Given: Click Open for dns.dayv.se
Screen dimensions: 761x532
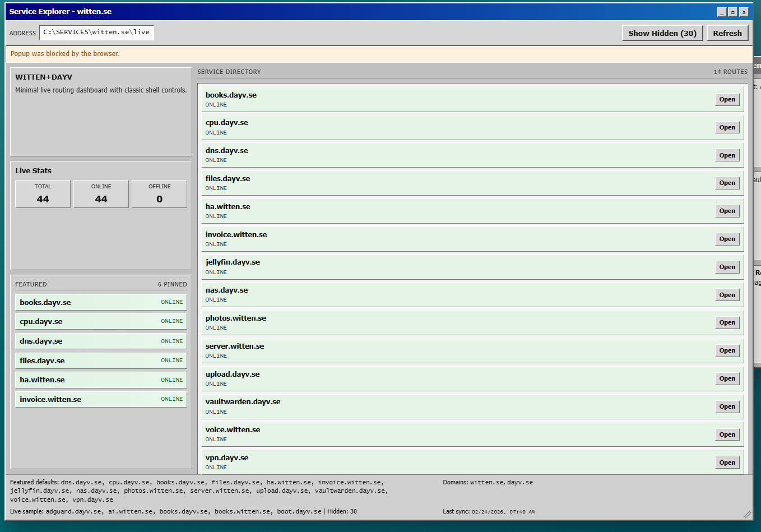Looking at the screenshot, I should pos(727,155).
